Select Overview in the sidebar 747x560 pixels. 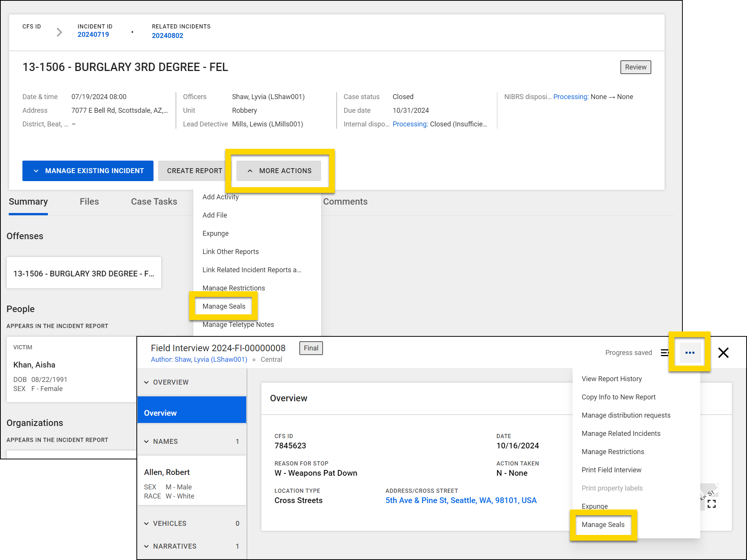tap(192, 410)
